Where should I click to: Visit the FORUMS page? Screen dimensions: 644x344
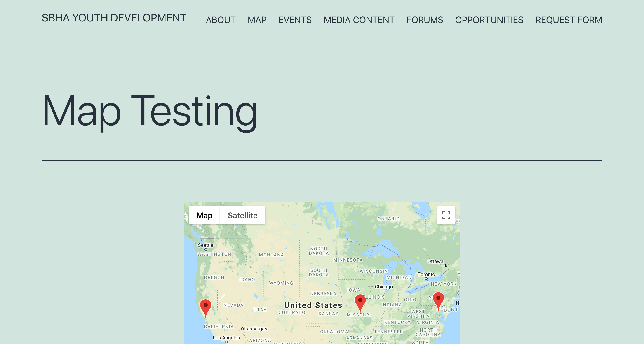[x=425, y=20]
